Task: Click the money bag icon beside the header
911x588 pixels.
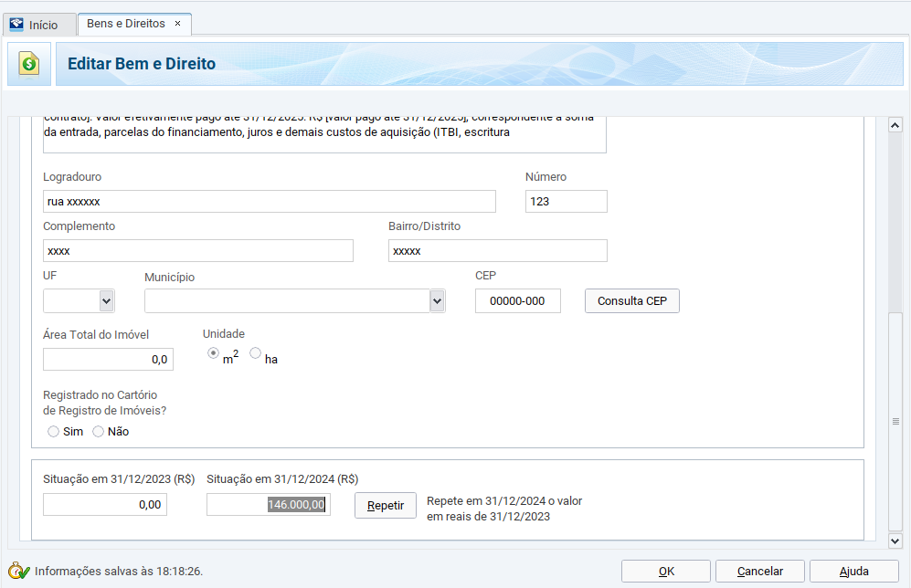Action: pos(29,64)
